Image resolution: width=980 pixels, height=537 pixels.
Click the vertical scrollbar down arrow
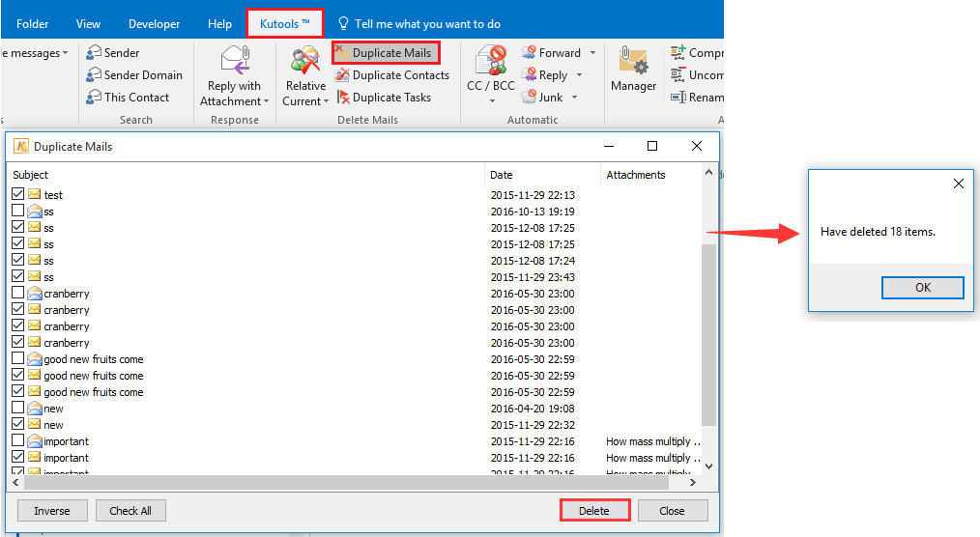click(x=708, y=466)
